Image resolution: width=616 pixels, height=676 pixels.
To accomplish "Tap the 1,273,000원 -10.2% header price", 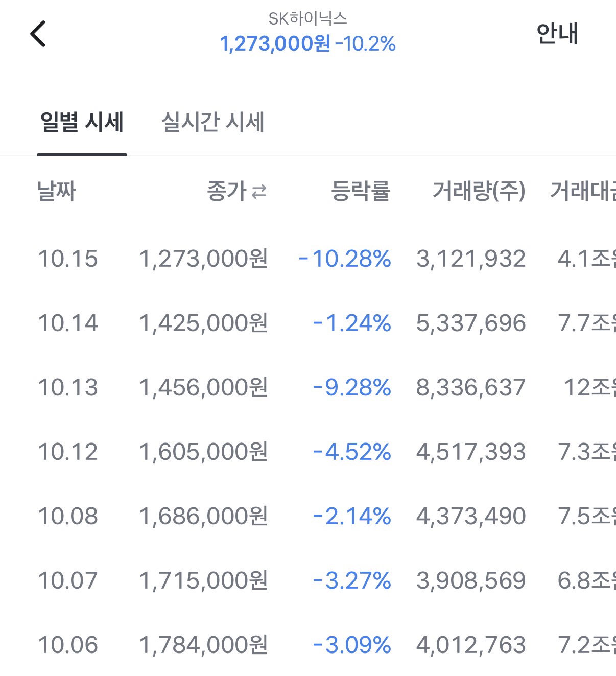I will (307, 44).
